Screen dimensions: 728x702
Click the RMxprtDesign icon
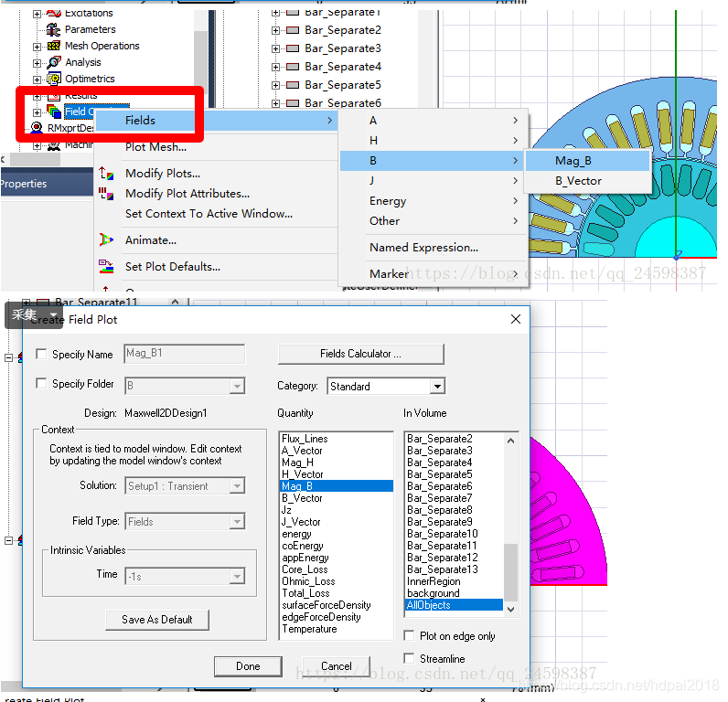point(37,128)
